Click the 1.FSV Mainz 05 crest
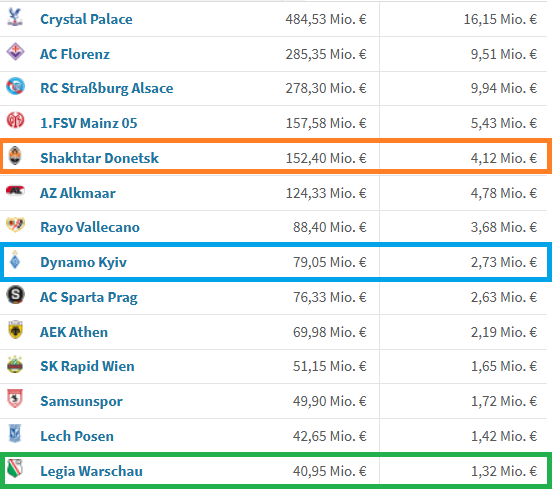 pyautogui.click(x=15, y=121)
